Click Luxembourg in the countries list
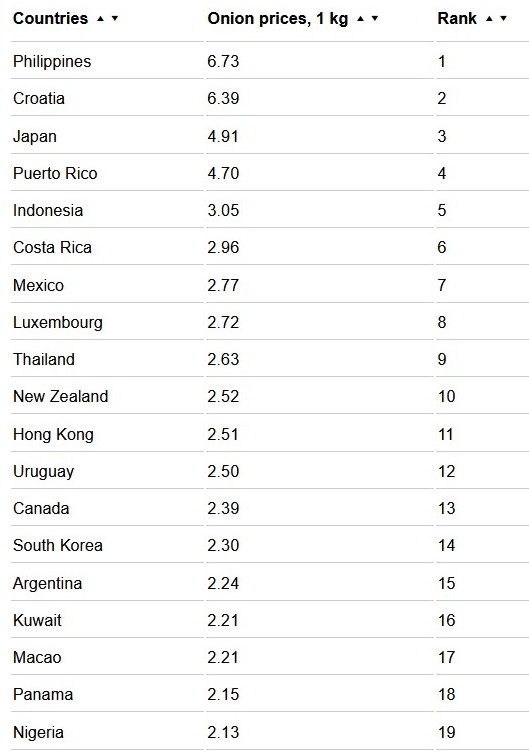529x756 pixels. coord(58,323)
